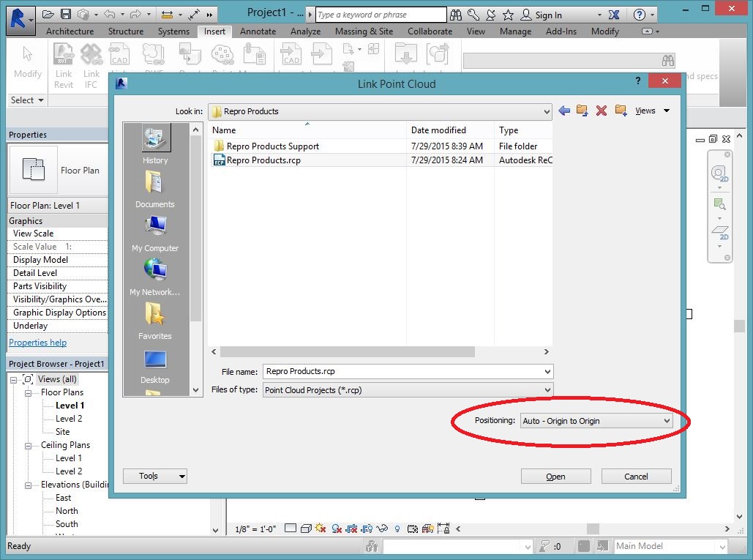Open My Computer in the places sidebar

[155, 234]
